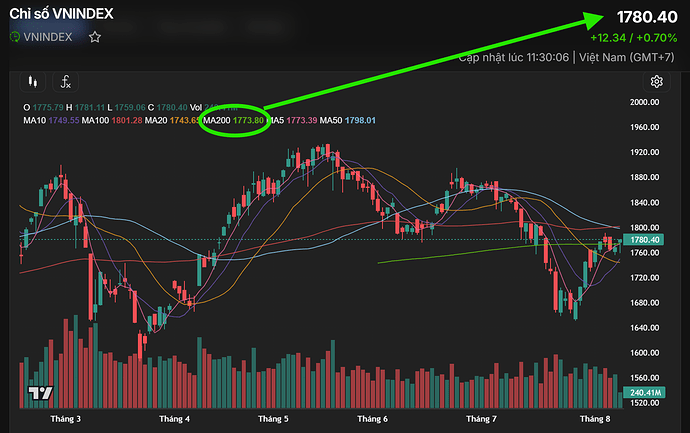Click the 1600.00 price axis label

644,353
